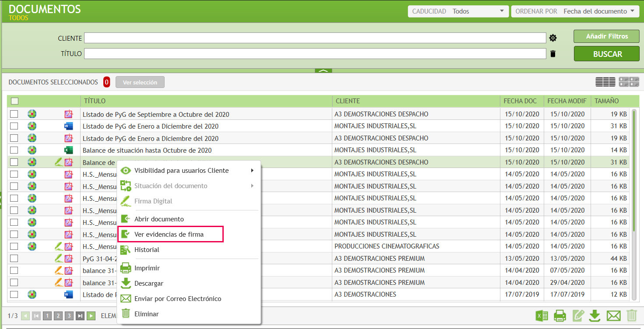Click the printer icon in the bottom toolbar
Screen dimensions: 644x329
[x=560, y=315]
